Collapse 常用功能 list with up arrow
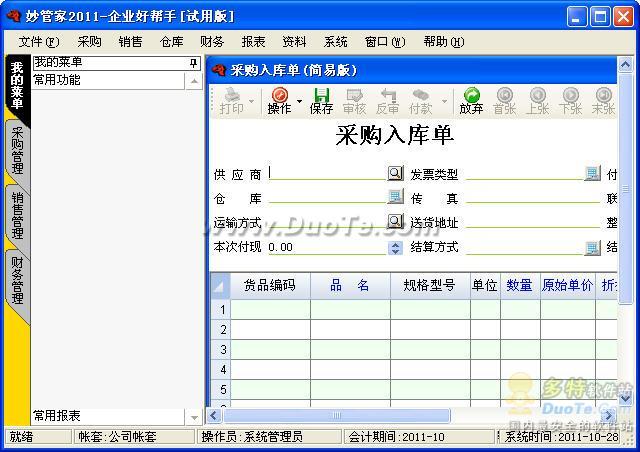Image resolution: width=640 pixels, height=452 pixels. click(194, 81)
